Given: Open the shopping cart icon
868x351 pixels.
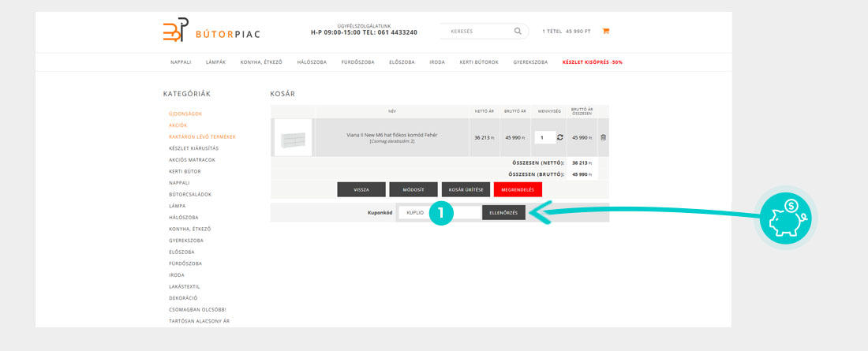Looking at the screenshot, I should tap(606, 32).
